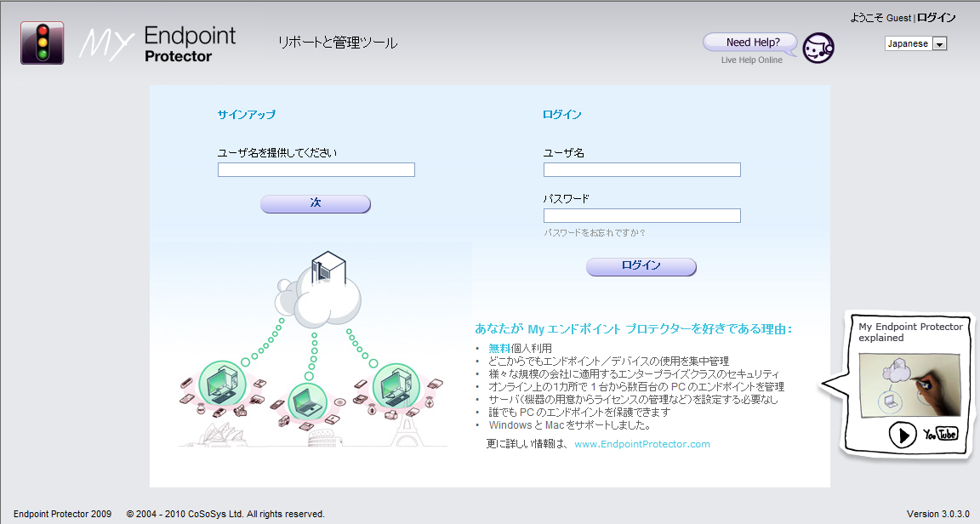
Task: Click the cloud server illustration
Action: pyautogui.click(x=318, y=291)
